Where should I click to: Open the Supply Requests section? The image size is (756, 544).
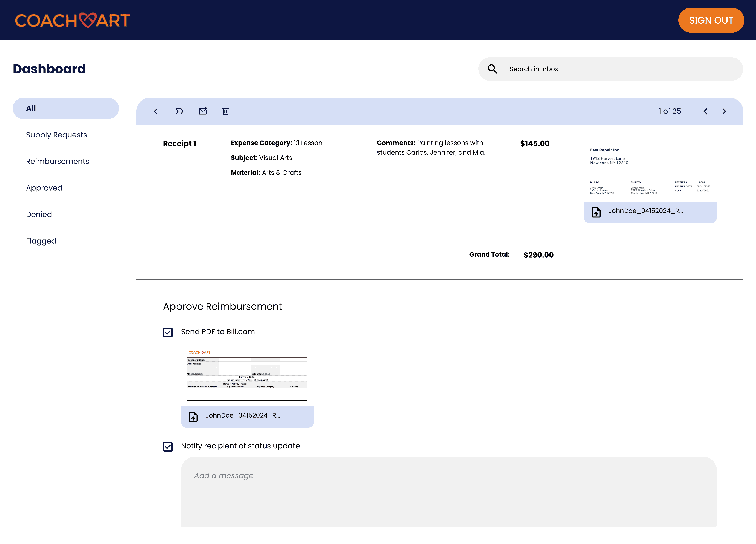click(x=56, y=135)
